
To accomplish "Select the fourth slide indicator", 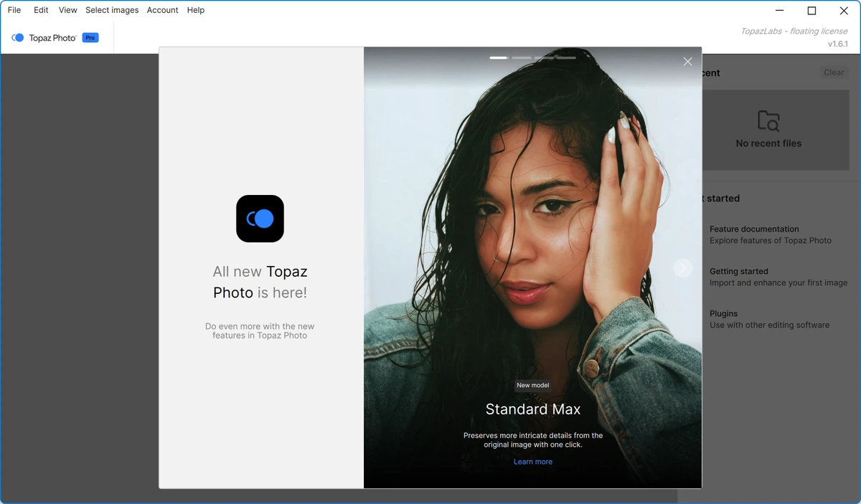I will [566, 57].
